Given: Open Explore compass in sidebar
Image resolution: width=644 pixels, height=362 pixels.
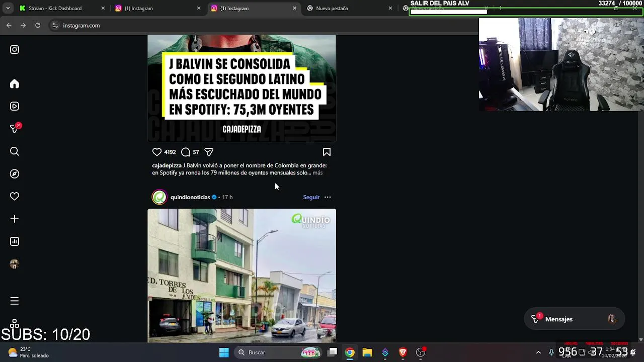Looking at the screenshot, I should [x=15, y=174].
